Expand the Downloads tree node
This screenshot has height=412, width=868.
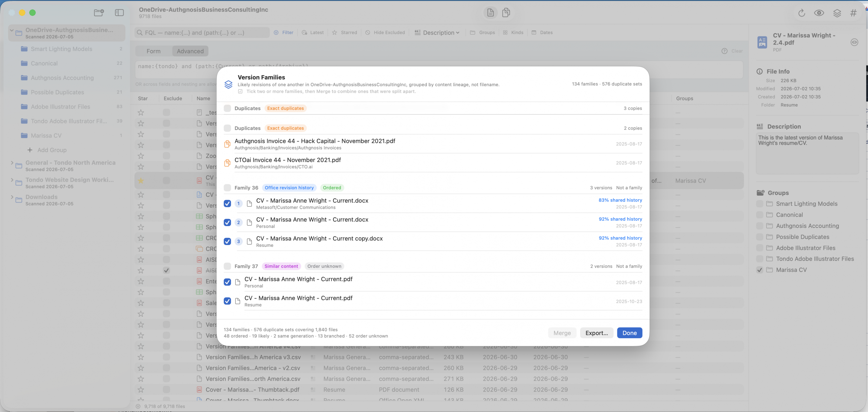tap(12, 197)
